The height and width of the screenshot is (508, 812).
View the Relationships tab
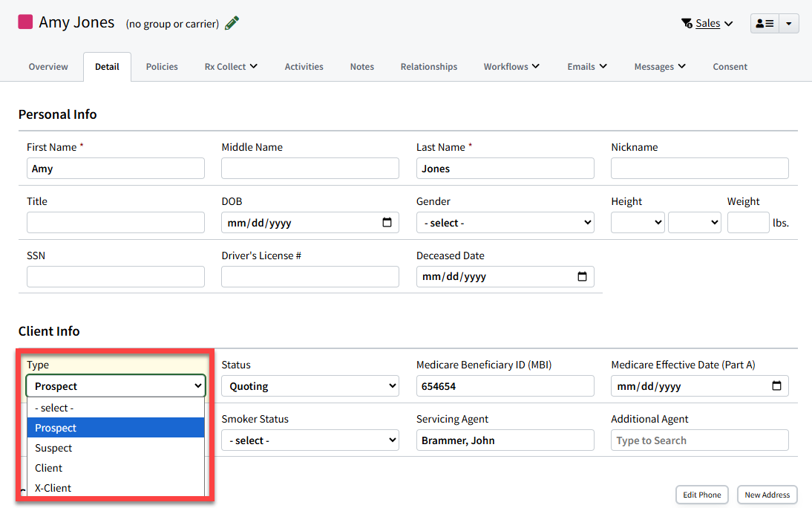pos(429,66)
